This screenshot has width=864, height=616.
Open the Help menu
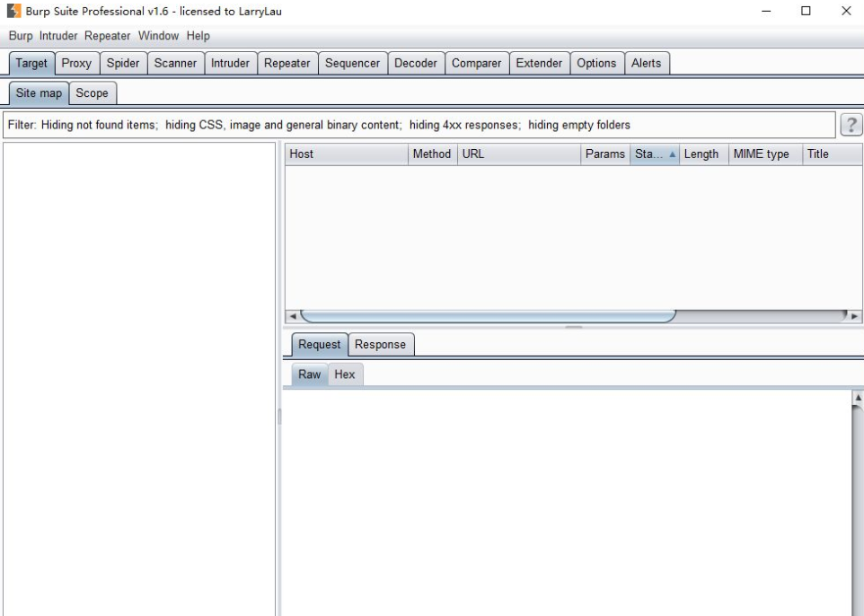pos(198,36)
